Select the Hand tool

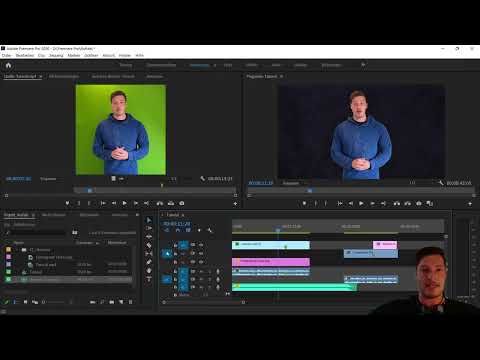click(x=149, y=270)
